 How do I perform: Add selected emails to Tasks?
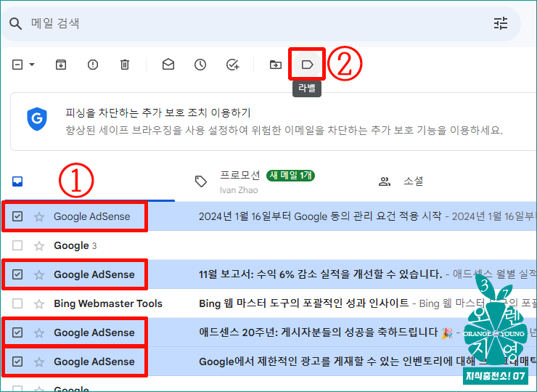click(232, 65)
